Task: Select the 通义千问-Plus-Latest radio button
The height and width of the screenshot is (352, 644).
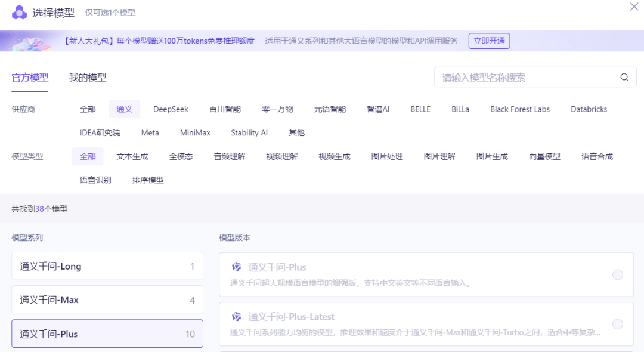Action: coord(618,324)
